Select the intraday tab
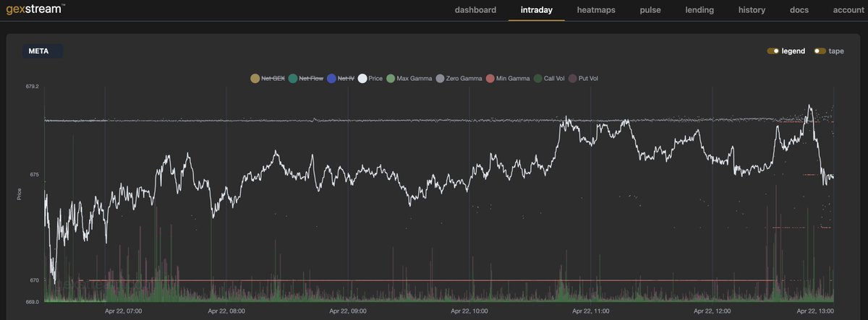The width and height of the screenshot is (868, 320). click(x=537, y=10)
